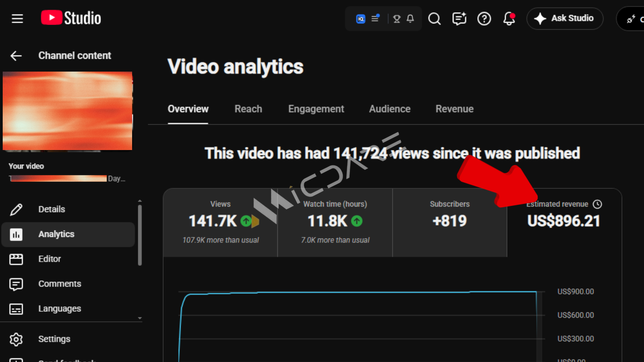Viewport: 644px width, 362px height.
Task: Click the subtitles Languages icon
Action: point(16,309)
